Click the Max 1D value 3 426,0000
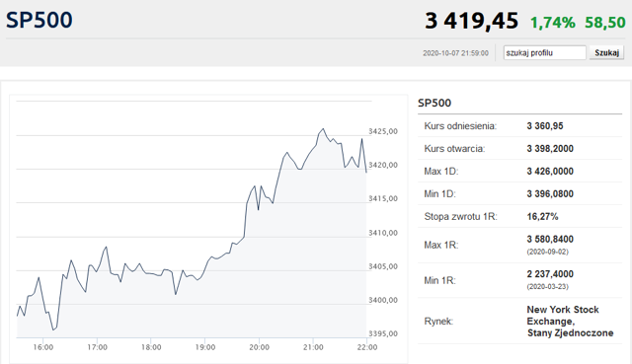 (x=550, y=171)
